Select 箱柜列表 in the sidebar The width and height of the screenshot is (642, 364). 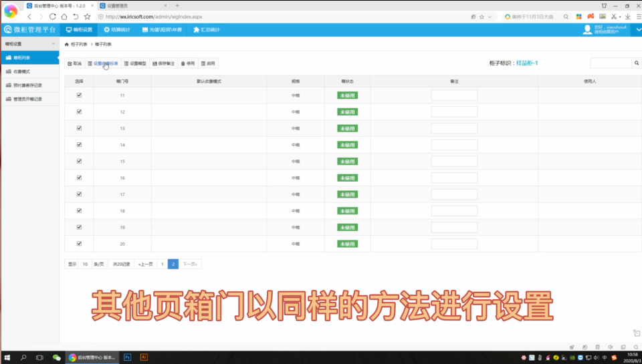point(30,57)
